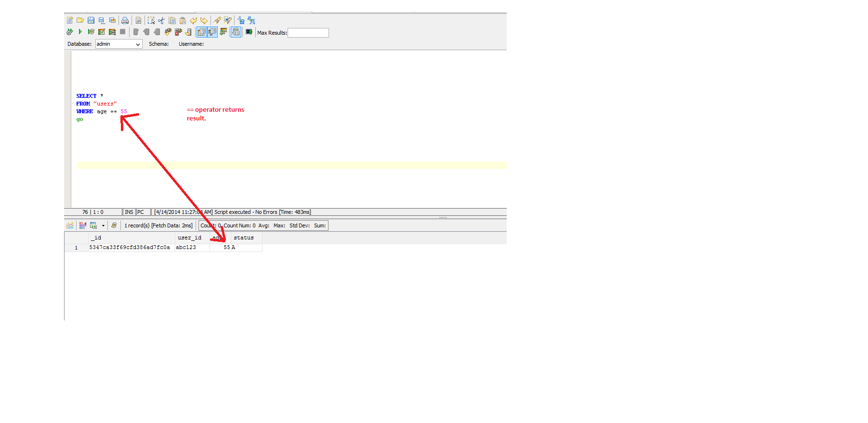
Task: Paste with the clipboard icon
Action: click(x=183, y=20)
